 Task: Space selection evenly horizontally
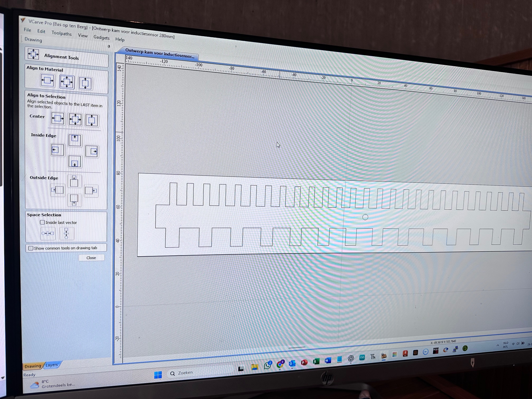pyautogui.click(x=48, y=233)
